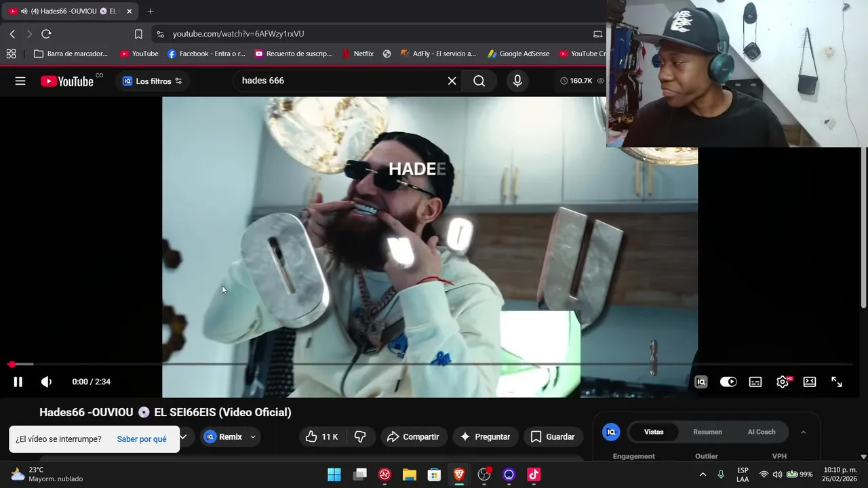Open the Google AdSense bookmark

pos(519,54)
